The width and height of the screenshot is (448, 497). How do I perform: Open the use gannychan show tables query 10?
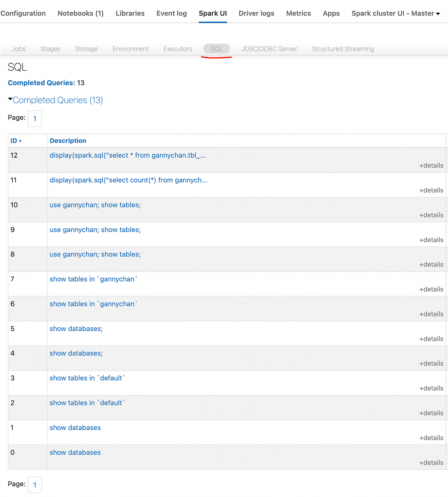coord(95,205)
